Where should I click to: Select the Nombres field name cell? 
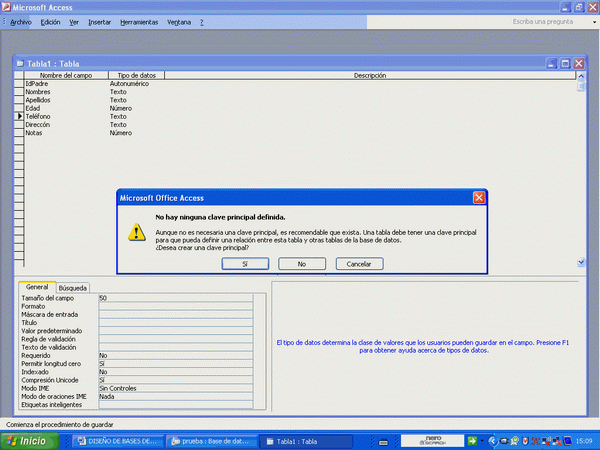(66, 92)
